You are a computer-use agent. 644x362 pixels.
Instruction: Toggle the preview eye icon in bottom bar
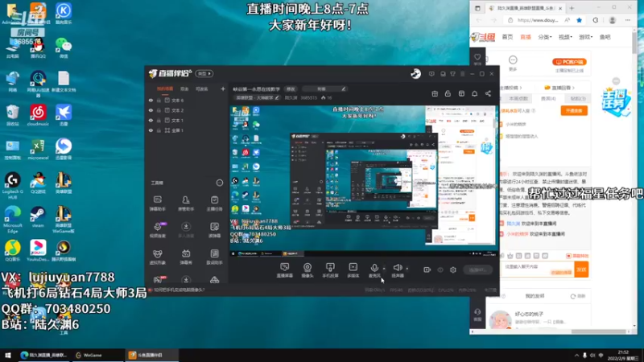[x=440, y=269]
